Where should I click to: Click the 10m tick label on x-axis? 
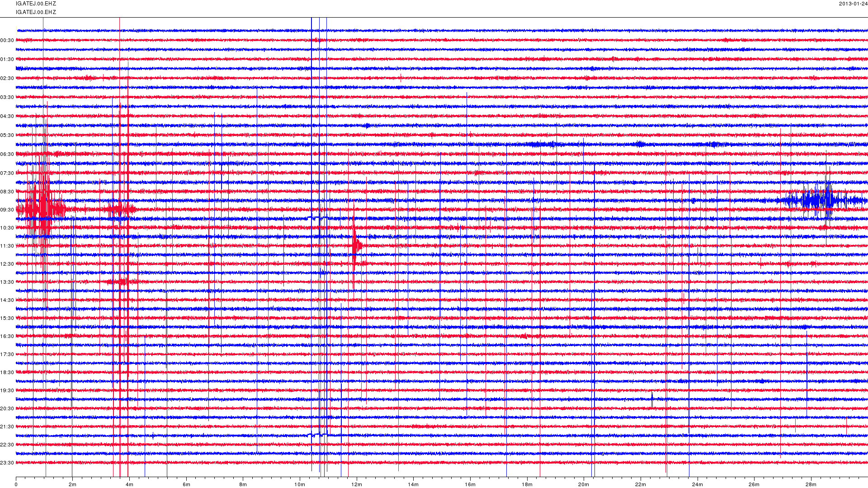pos(300,485)
